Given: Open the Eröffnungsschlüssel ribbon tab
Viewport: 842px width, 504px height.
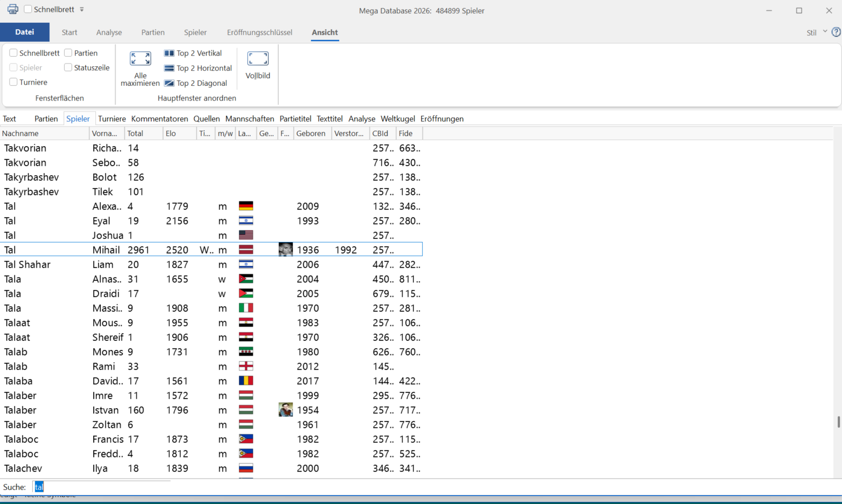Looking at the screenshot, I should coord(260,32).
